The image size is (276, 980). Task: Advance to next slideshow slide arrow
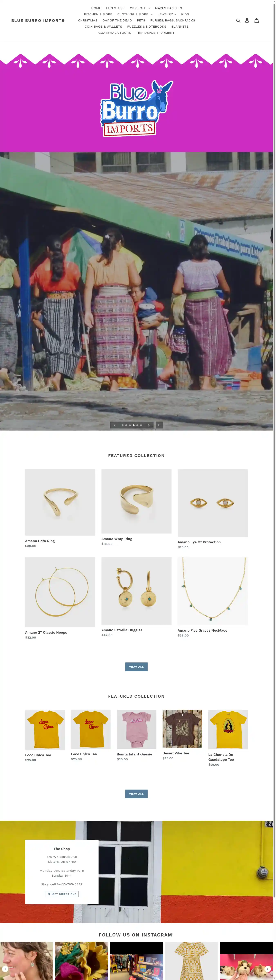(x=148, y=425)
